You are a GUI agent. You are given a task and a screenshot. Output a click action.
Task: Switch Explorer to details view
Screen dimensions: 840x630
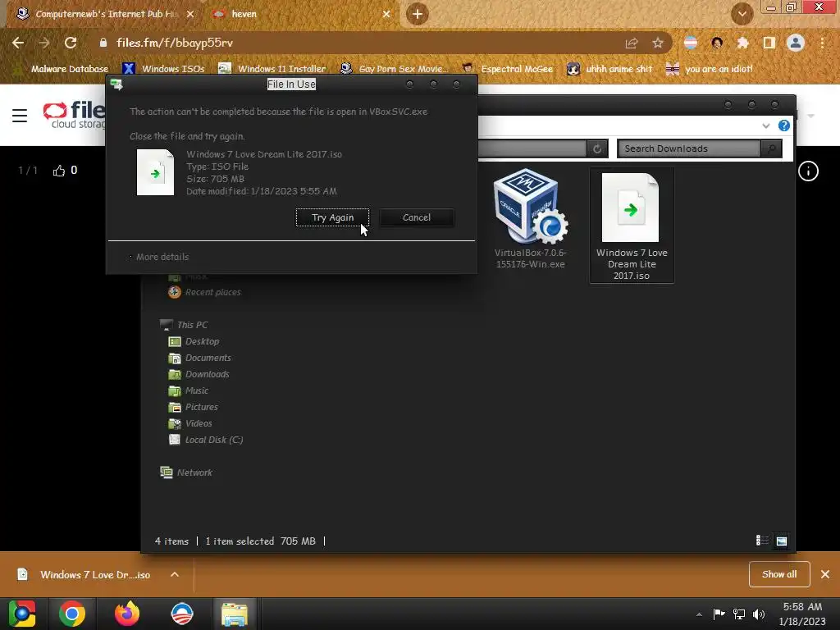762,541
